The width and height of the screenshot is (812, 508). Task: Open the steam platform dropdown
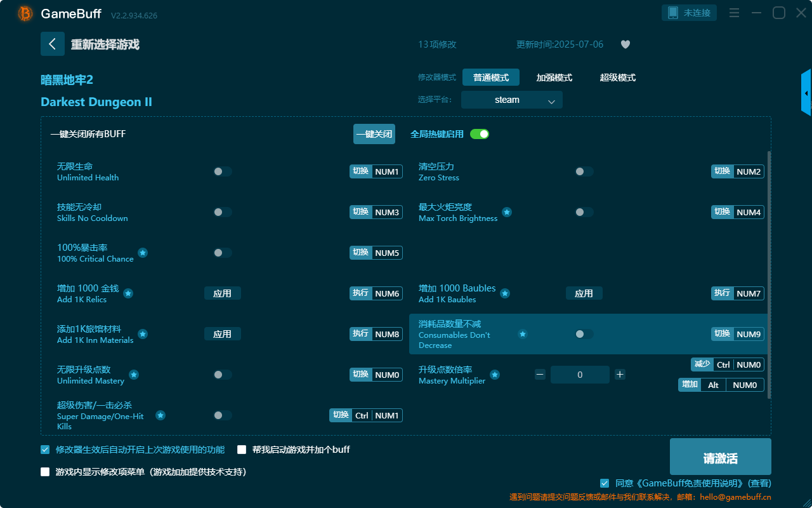[511, 100]
